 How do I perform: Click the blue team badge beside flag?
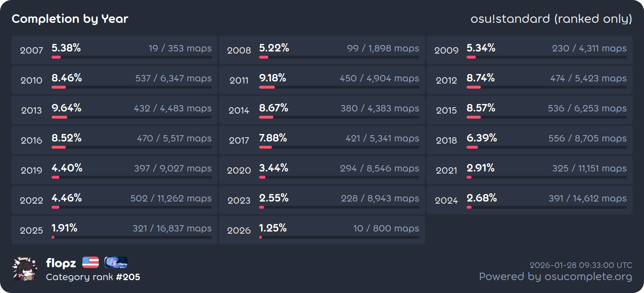[x=116, y=262]
